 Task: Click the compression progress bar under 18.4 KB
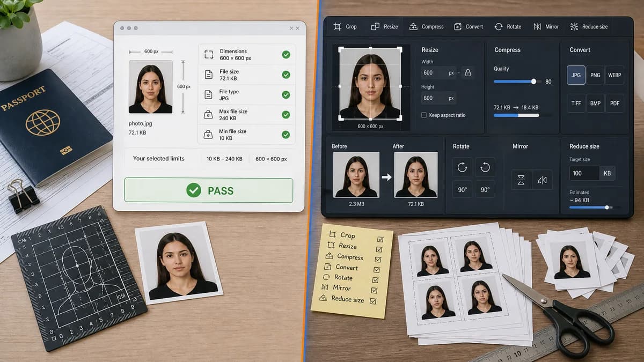click(516, 115)
